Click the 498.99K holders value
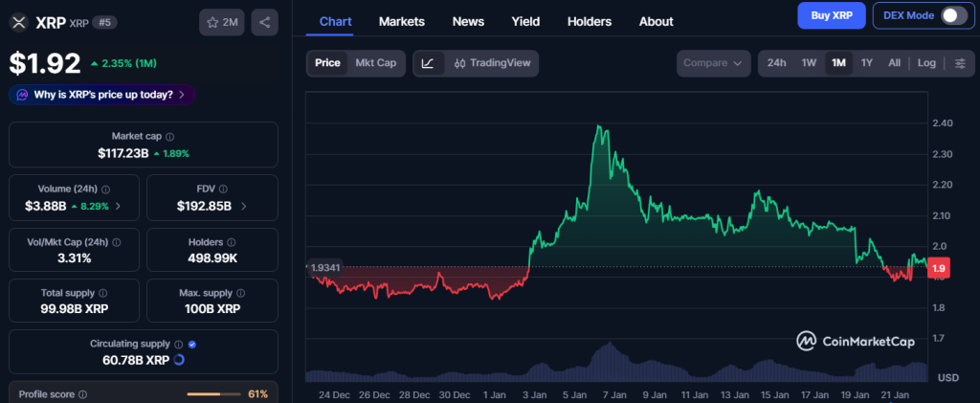The height and width of the screenshot is (403, 980). coord(212,257)
